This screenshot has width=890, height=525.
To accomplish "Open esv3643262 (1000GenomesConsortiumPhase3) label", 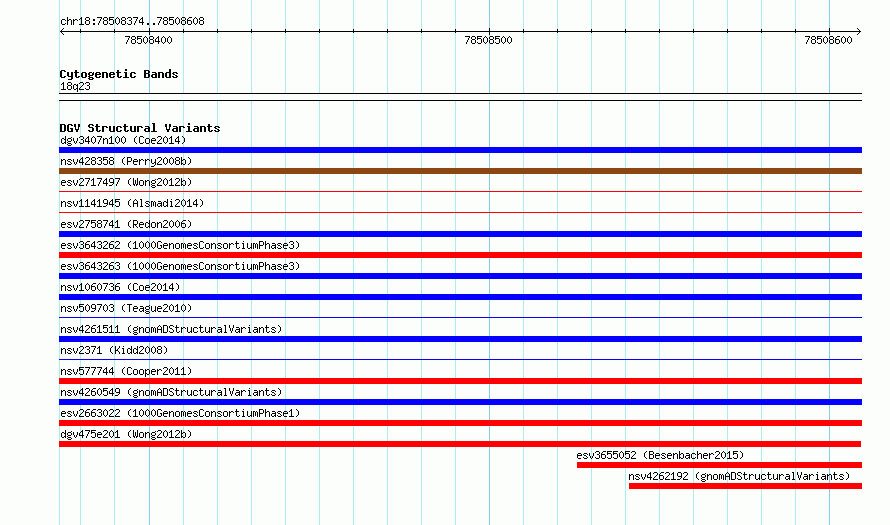I will pos(180,245).
